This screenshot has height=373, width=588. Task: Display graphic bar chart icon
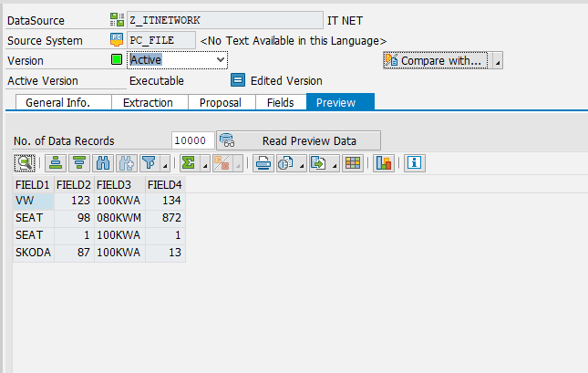(384, 163)
